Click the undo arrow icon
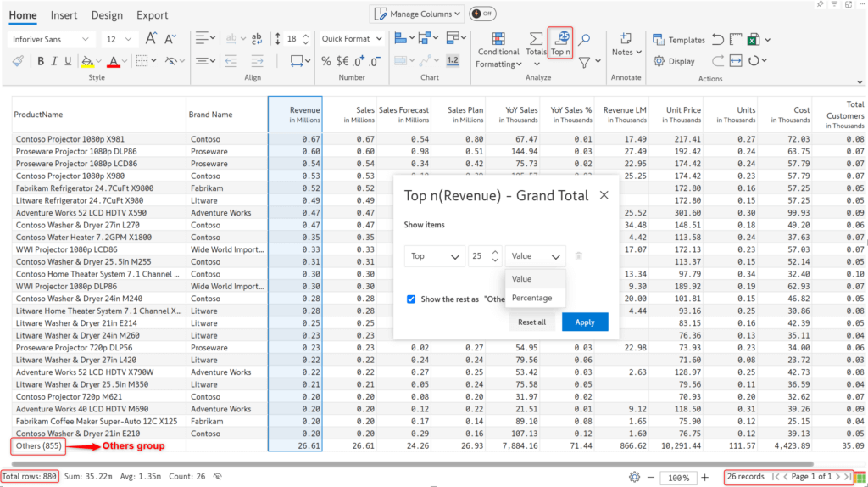 (718, 39)
